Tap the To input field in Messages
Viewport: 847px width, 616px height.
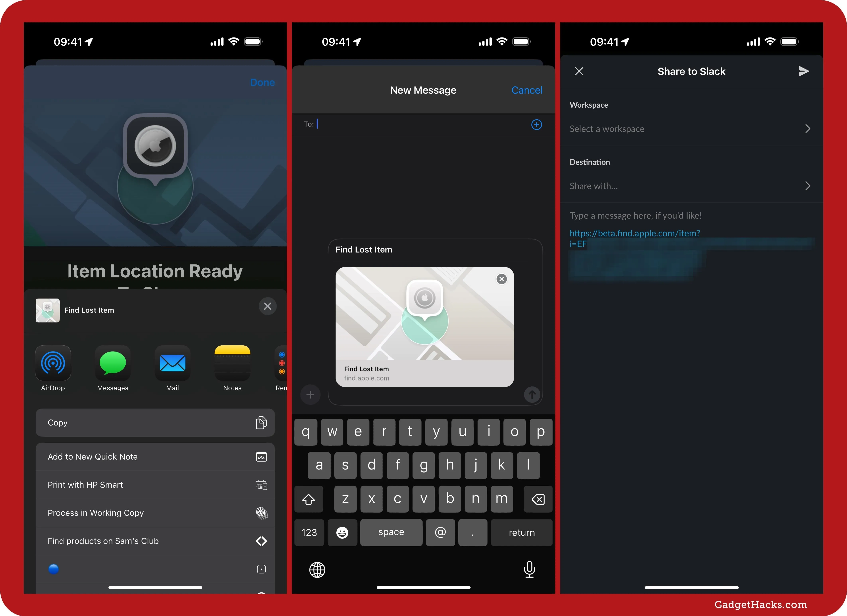423,124
